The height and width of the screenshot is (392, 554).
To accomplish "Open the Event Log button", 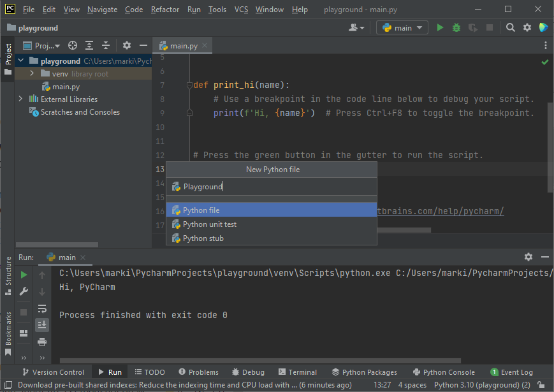I will pos(512,372).
